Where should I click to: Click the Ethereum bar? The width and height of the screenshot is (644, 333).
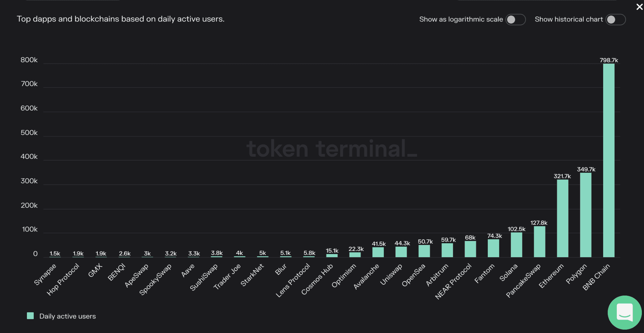pos(562,218)
